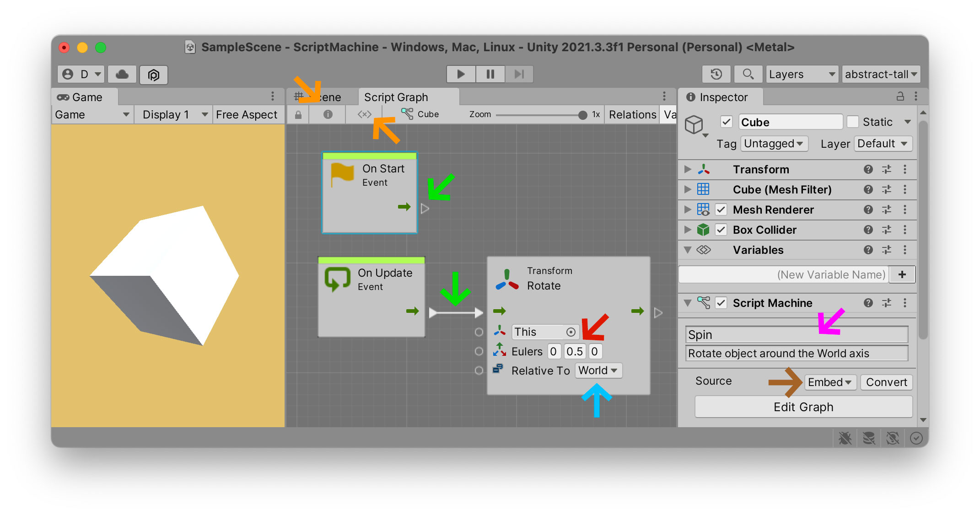Viewport: 980px width, 515px height.
Task: Change the Tag from Untagged
Action: coord(774,144)
